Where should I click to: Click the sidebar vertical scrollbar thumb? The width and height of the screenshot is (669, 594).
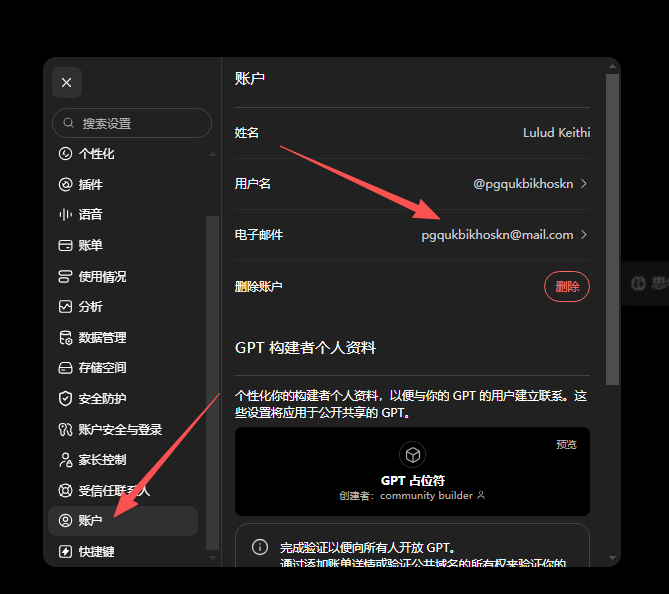point(212,383)
